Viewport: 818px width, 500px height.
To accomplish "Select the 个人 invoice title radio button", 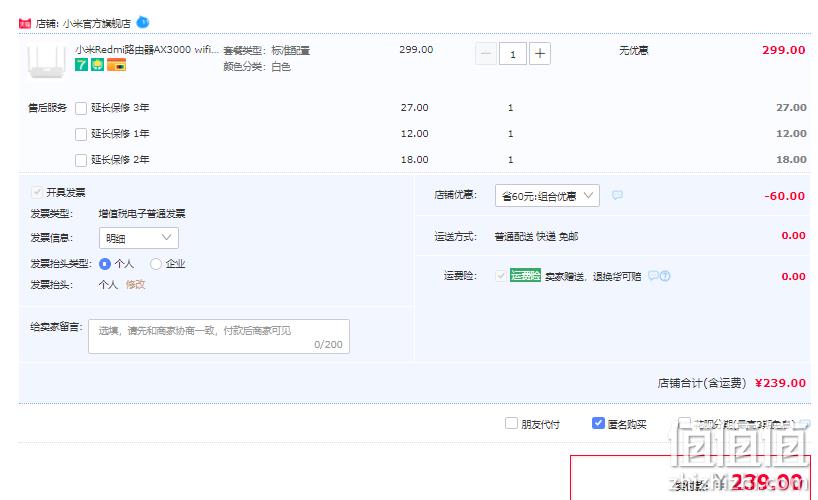I will 104,264.
